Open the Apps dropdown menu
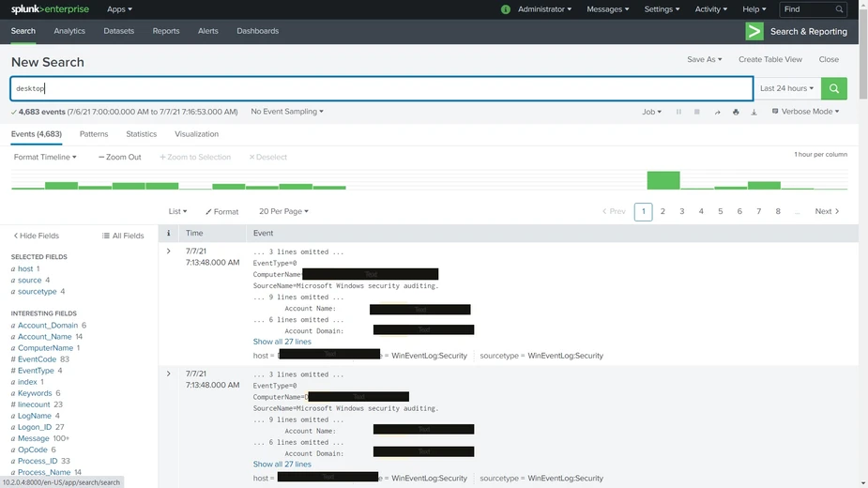Screen dimensions: 868x488 (x=119, y=9)
